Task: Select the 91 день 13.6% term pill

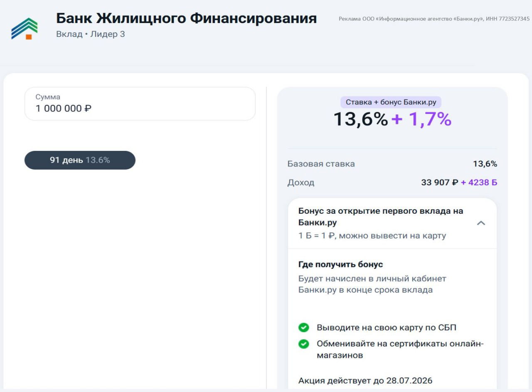Action: click(80, 160)
